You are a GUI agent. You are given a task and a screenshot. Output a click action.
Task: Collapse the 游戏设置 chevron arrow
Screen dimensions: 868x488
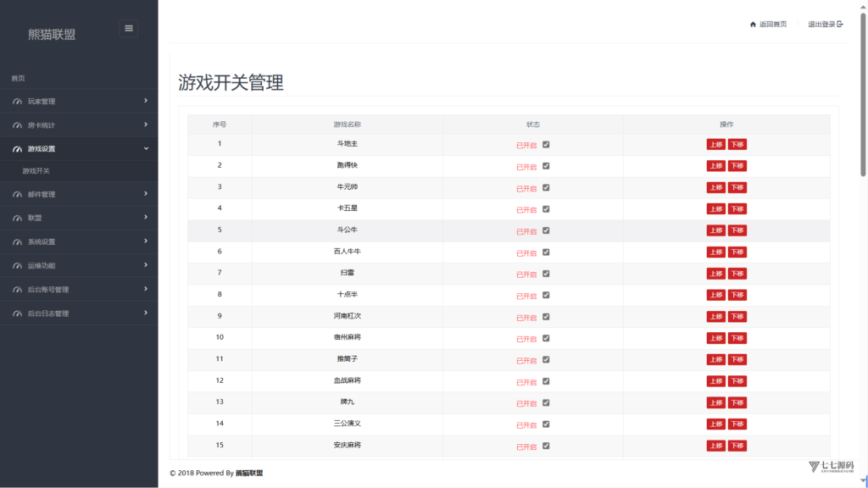(x=146, y=148)
